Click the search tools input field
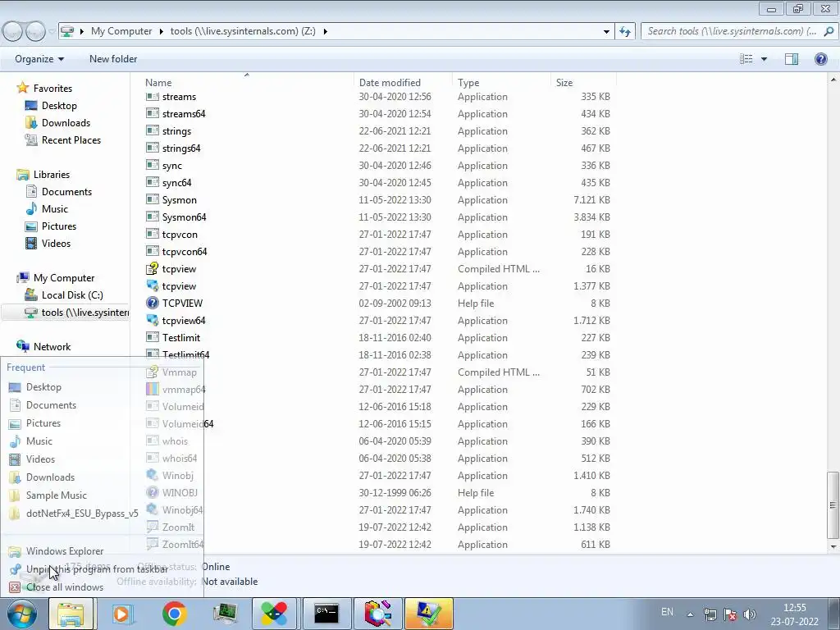Image resolution: width=840 pixels, height=630 pixels. tap(731, 31)
